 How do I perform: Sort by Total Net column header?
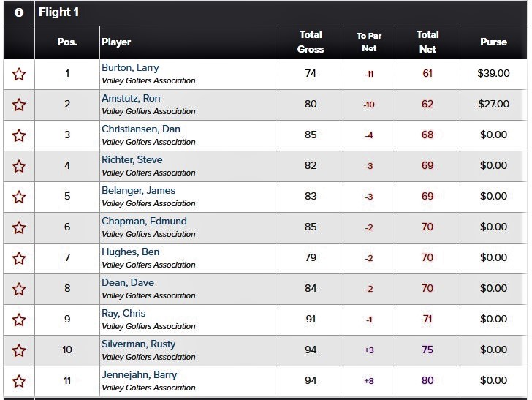point(427,42)
